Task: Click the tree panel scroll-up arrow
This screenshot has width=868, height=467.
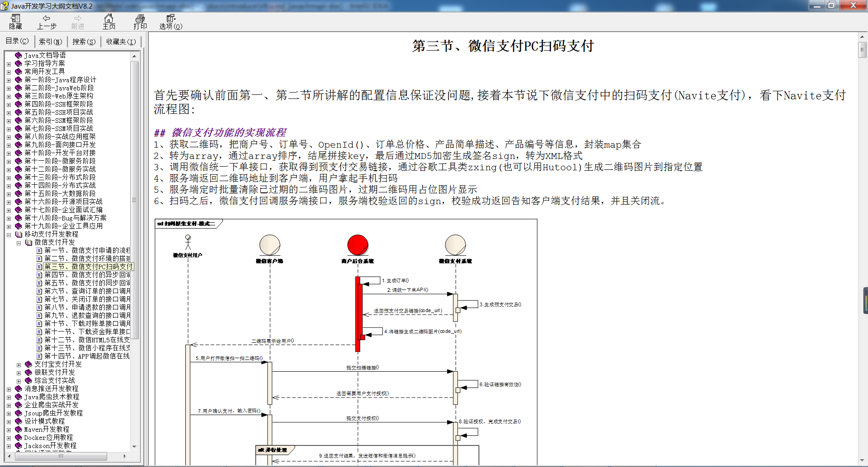Action: click(134, 56)
